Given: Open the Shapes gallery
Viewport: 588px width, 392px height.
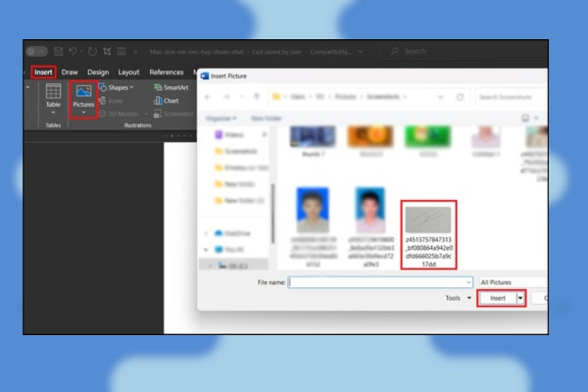Looking at the screenshot, I should coord(116,88).
